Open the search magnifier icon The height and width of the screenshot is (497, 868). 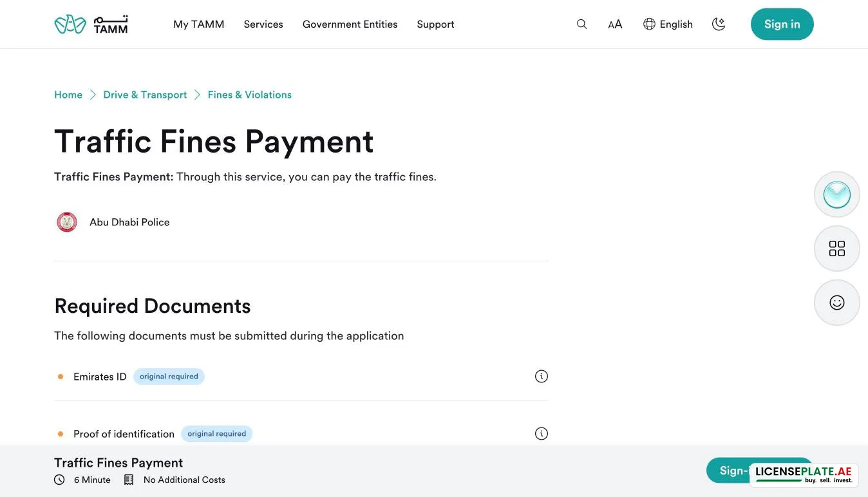pyautogui.click(x=581, y=24)
